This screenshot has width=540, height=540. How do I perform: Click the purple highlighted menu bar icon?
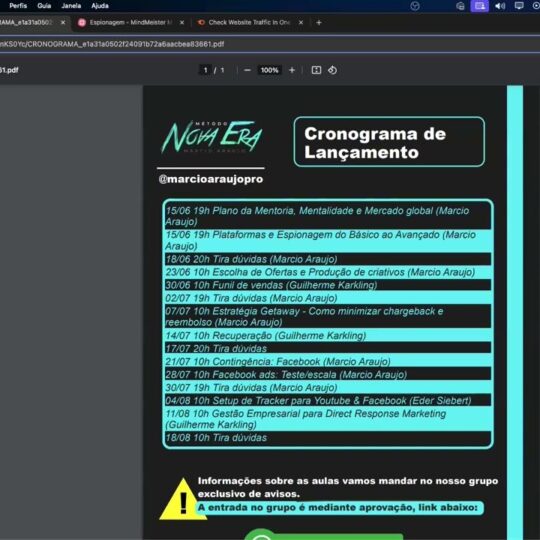tap(479, 6)
